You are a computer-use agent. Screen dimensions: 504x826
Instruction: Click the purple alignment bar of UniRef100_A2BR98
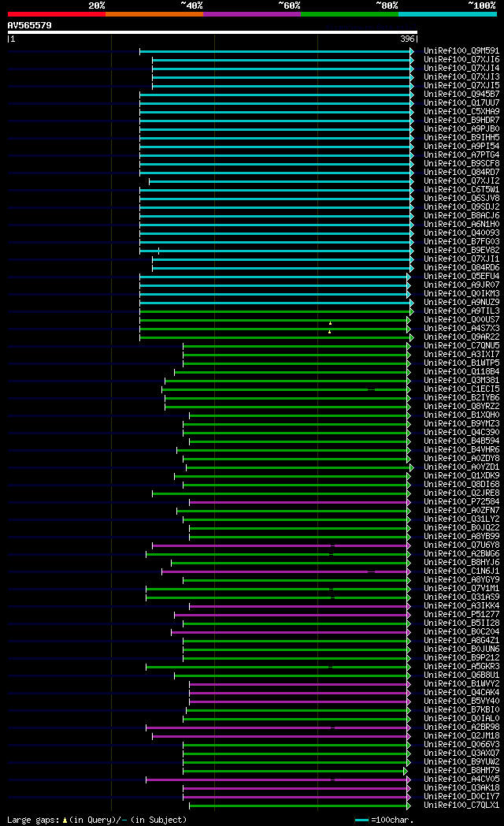277,727
